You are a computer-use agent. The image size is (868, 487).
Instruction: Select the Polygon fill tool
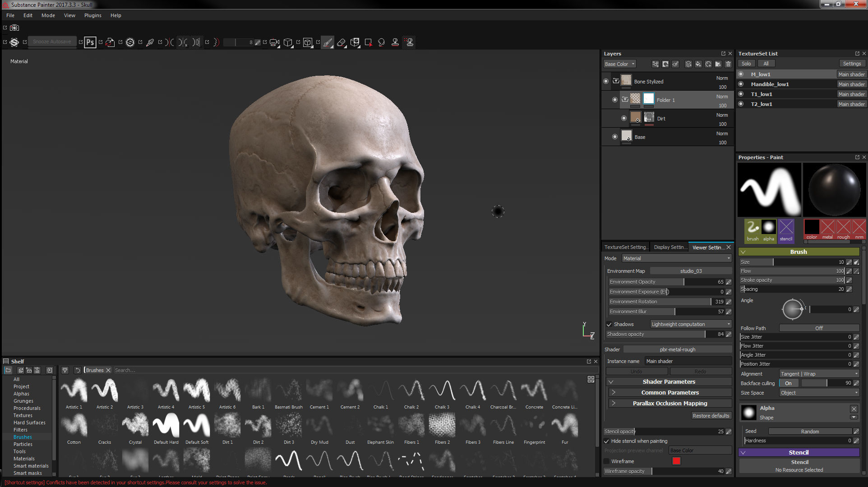[x=368, y=42]
